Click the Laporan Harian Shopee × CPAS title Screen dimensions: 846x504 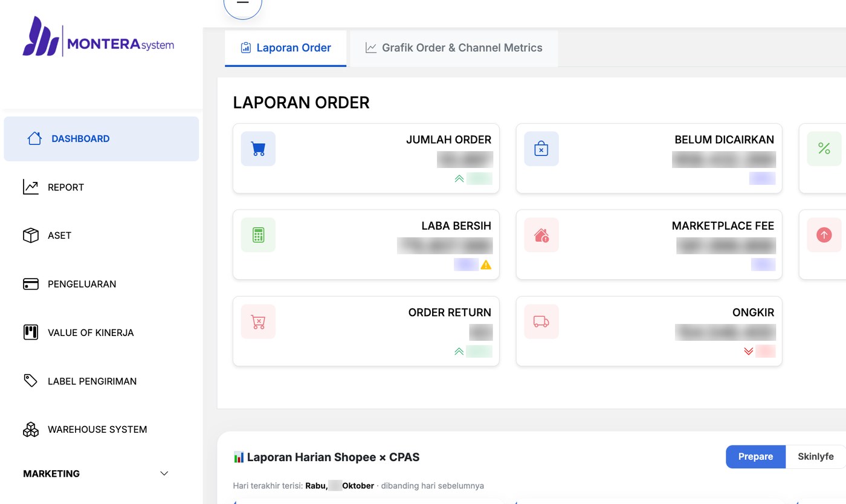point(326,457)
